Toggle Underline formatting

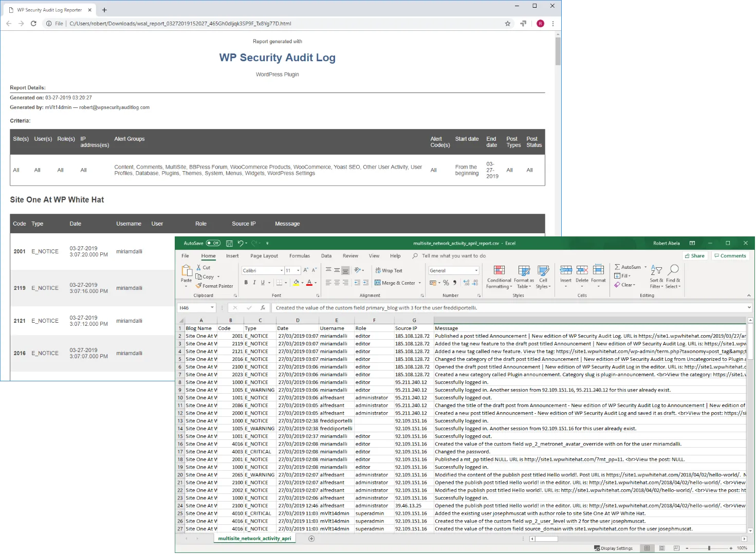[x=263, y=283]
